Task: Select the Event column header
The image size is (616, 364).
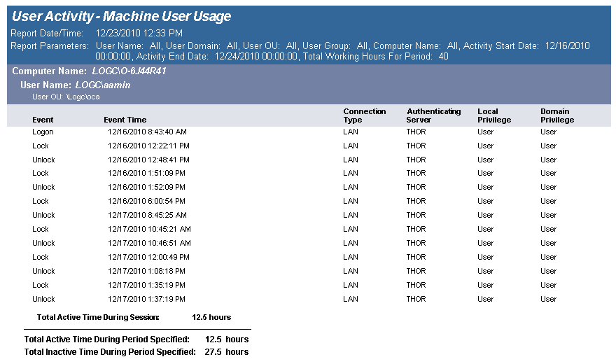Action: pyautogui.click(x=43, y=120)
